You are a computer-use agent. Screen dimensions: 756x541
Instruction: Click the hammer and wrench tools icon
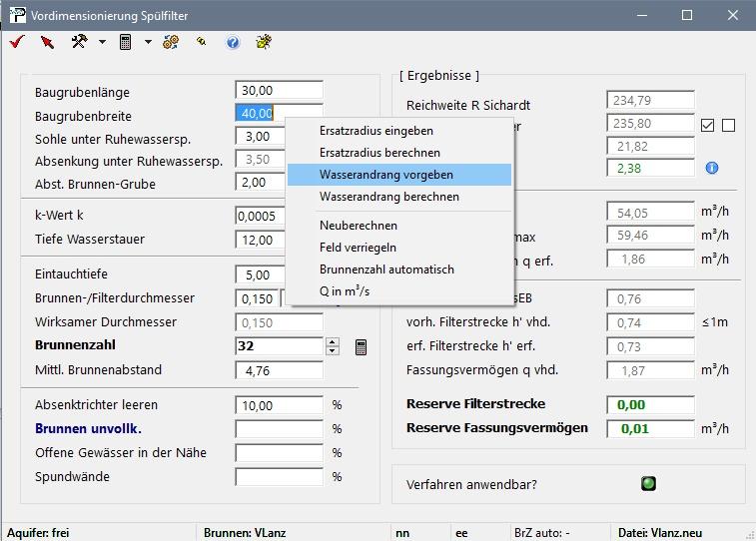tap(79, 42)
